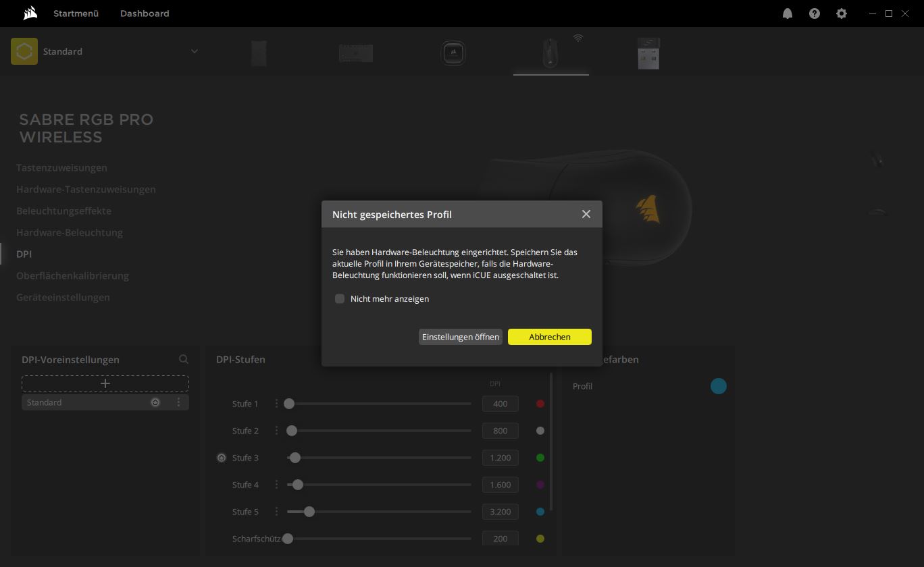Open Stufe 4 three-dot options
The width and height of the screenshot is (924, 567).
pyautogui.click(x=276, y=485)
